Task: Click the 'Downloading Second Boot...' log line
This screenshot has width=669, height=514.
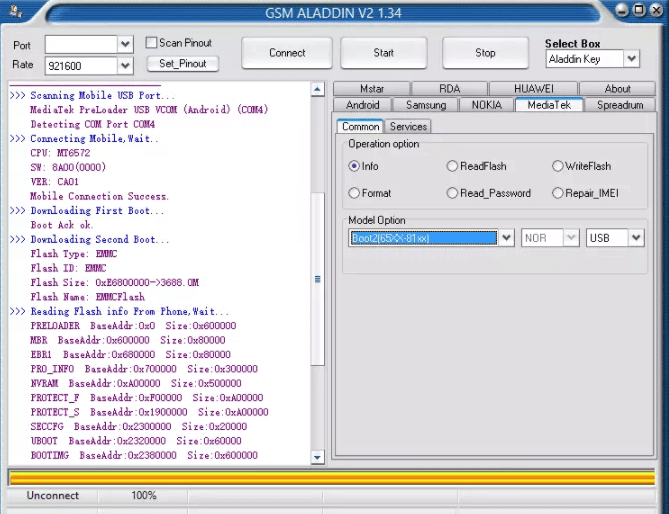Action: (100, 239)
